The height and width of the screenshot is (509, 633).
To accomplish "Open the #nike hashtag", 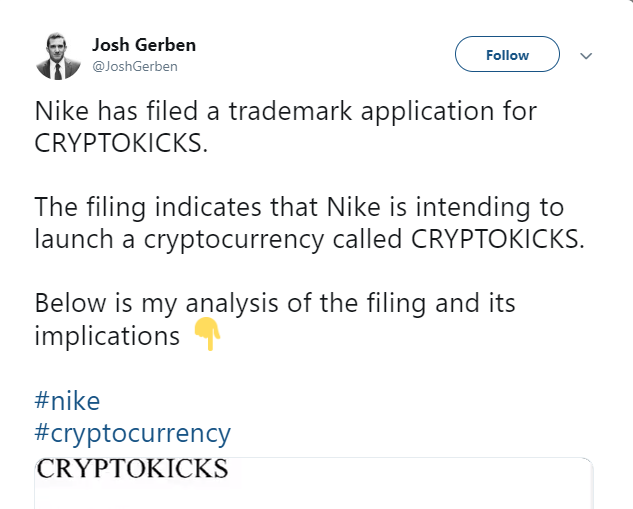I will pyautogui.click(x=67, y=400).
